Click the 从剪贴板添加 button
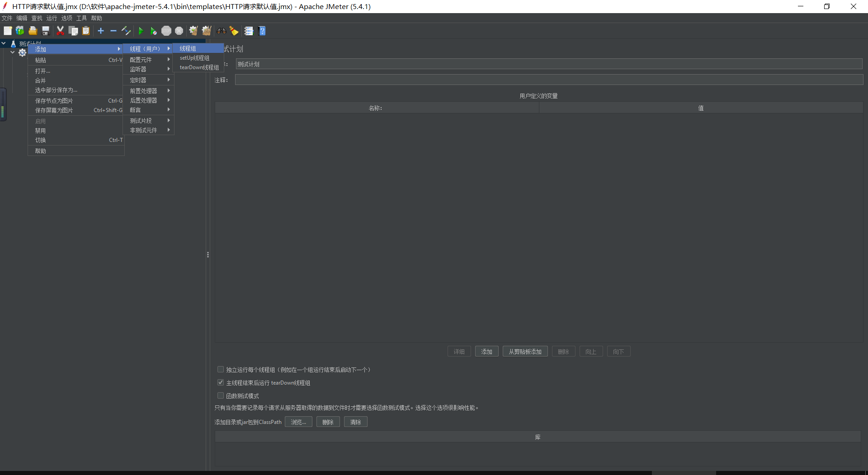Image resolution: width=868 pixels, height=475 pixels. [525, 351]
